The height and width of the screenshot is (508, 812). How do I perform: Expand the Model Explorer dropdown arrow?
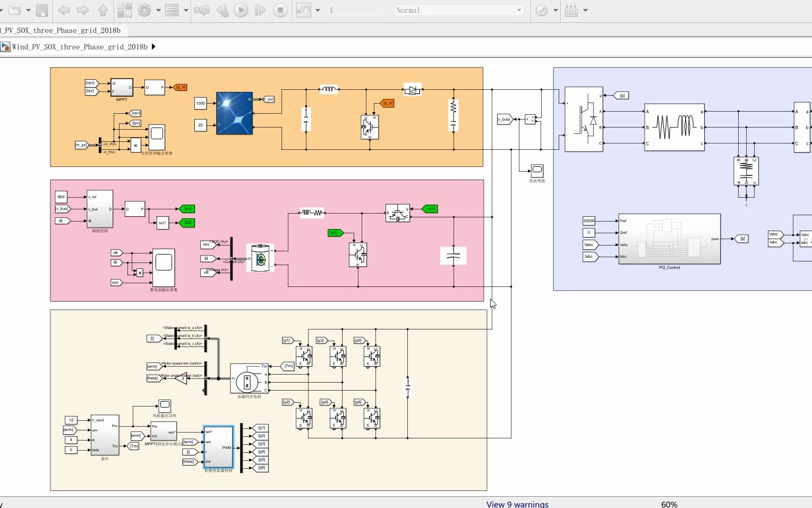pos(185,10)
